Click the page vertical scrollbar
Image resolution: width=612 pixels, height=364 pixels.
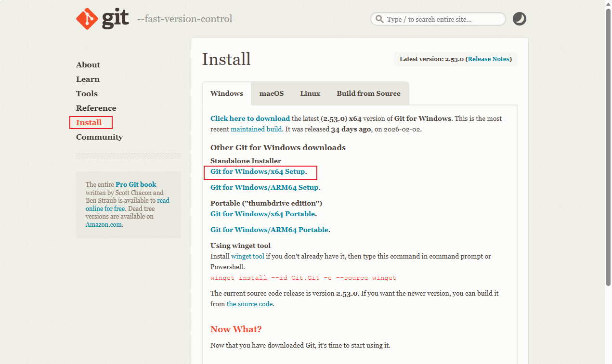pyautogui.click(x=608, y=144)
